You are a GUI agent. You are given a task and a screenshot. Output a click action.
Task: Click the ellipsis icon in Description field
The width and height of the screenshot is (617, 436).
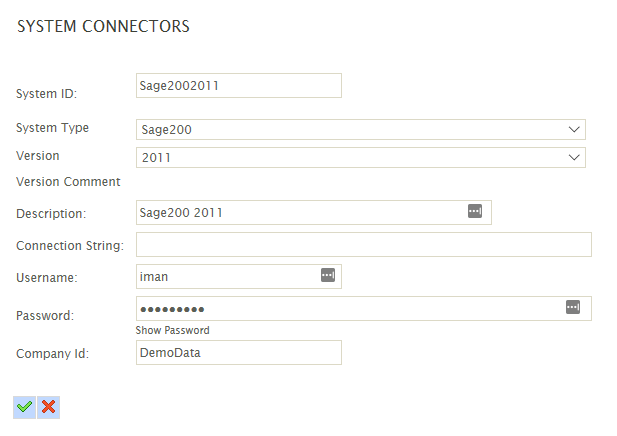(x=475, y=212)
